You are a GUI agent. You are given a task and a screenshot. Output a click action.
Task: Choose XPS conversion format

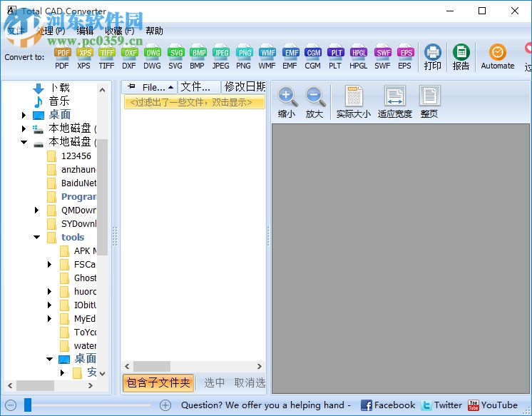[x=84, y=57]
